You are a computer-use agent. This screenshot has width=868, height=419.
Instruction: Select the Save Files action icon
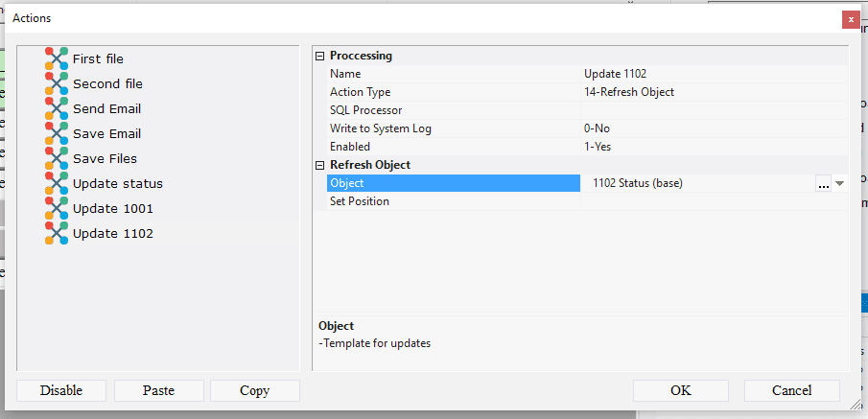tap(57, 159)
